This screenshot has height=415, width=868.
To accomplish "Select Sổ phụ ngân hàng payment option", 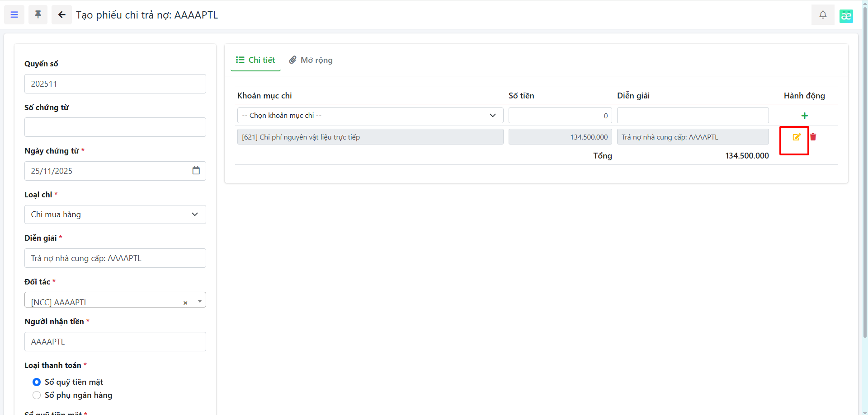I will coord(37,395).
